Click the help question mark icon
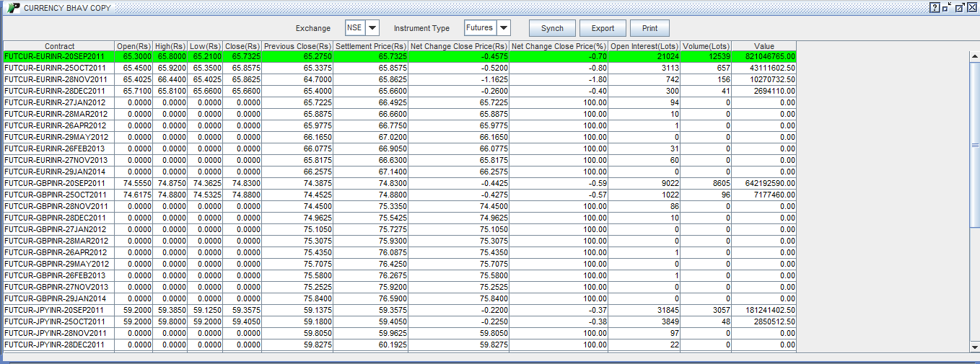The width and height of the screenshot is (980, 364). (x=935, y=7)
